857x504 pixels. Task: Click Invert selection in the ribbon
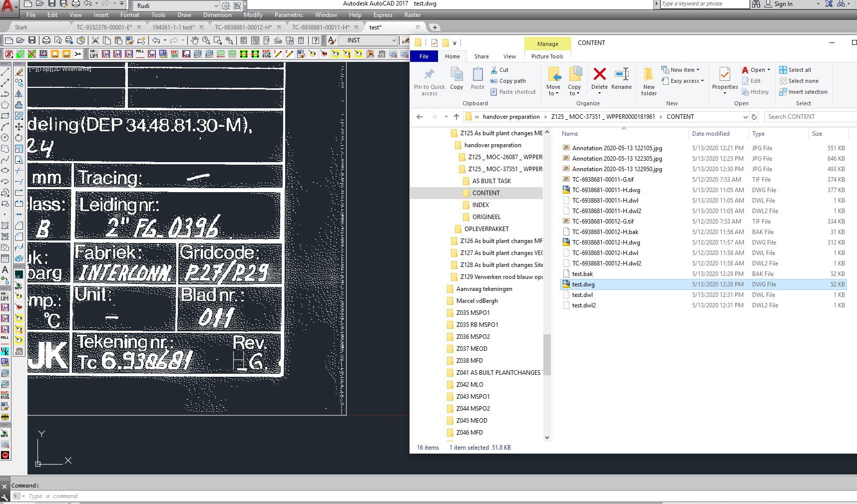(x=804, y=92)
